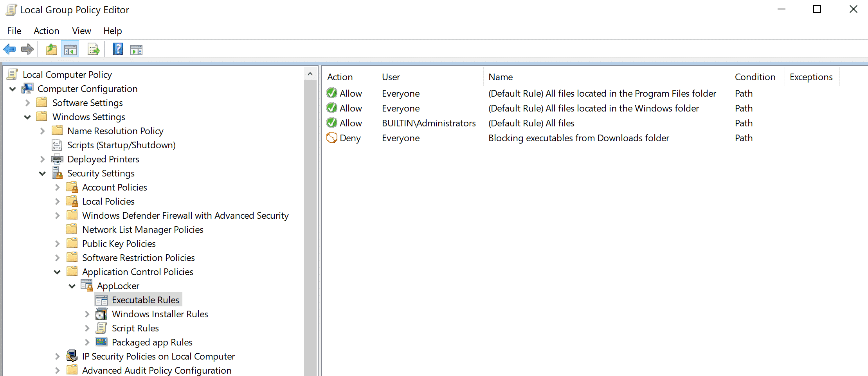Collapse the Security Settings node
Screen dimensions: 868x376
click(42, 173)
